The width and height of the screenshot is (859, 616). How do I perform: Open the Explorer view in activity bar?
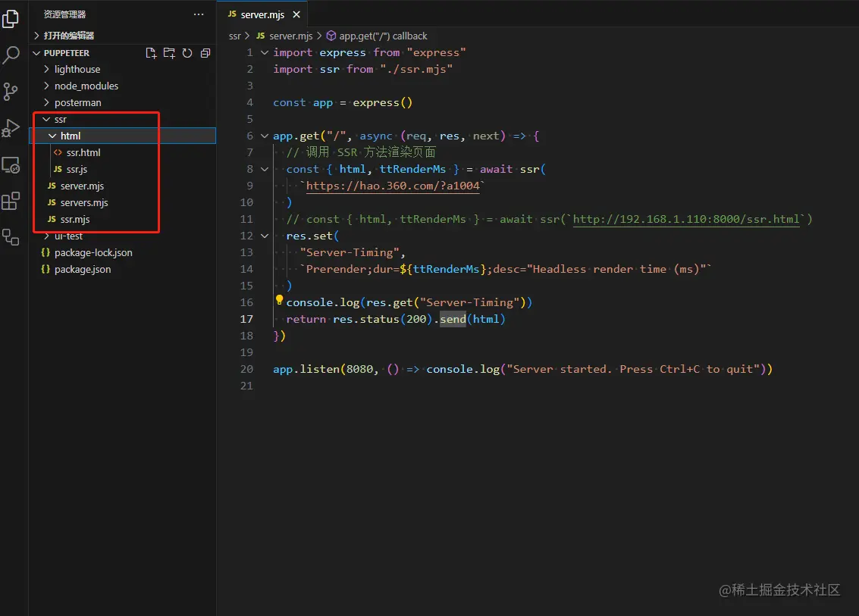[11, 19]
